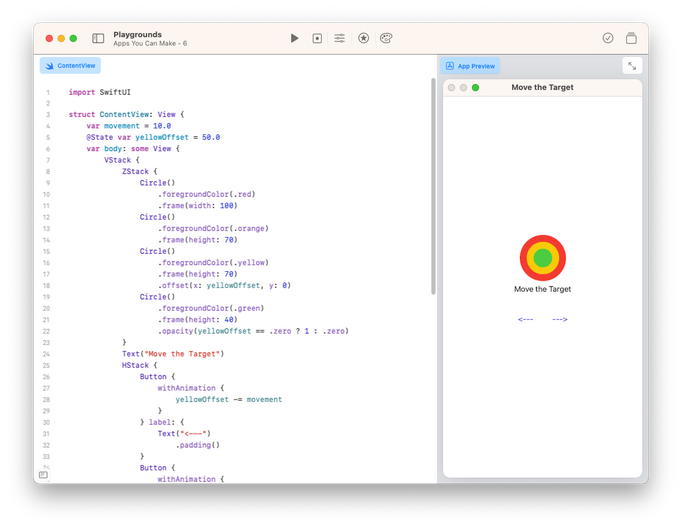This screenshot has width=682, height=528.
Task: Click the stop square icon in toolbar
Action: click(317, 38)
